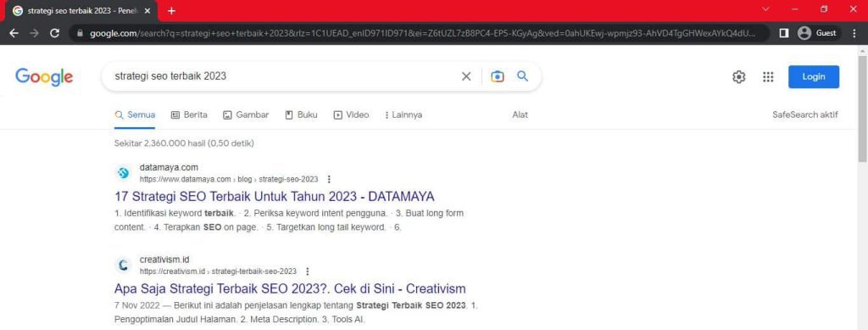
Task: Click the datamaya.com favicon
Action: click(123, 173)
